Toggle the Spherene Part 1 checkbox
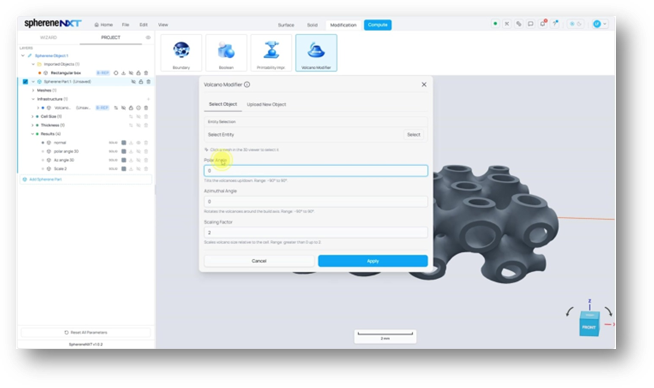The width and height of the screenshot is (654, 388). pos(25,82)
